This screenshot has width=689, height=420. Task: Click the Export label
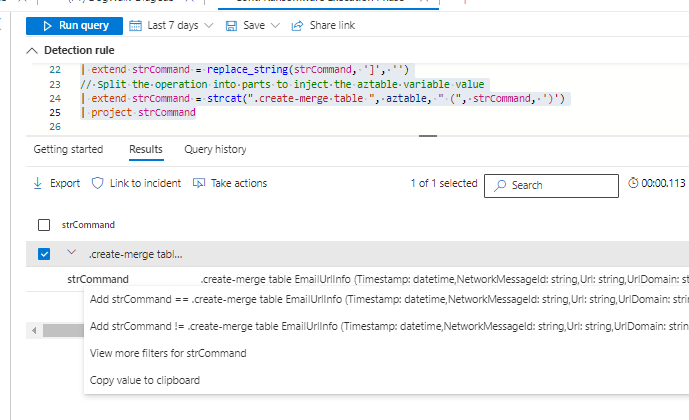click(65, 183)
